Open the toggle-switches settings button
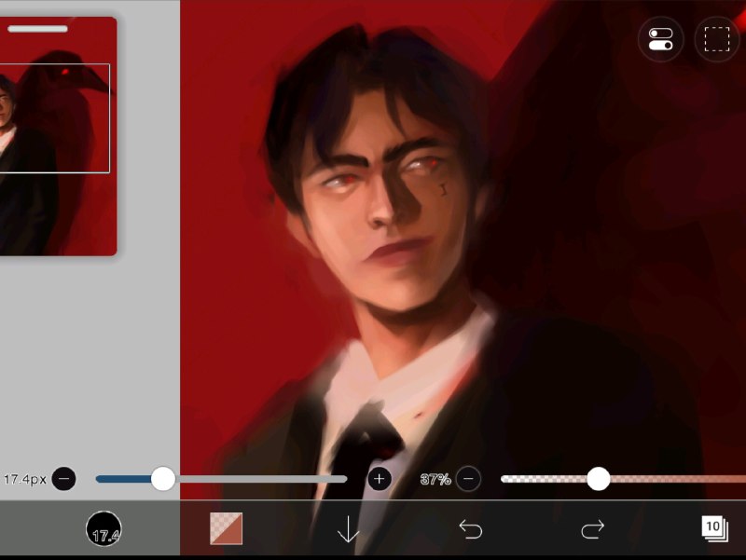Image resolution: width=746 pixels, height=560 pixels. 661,39
